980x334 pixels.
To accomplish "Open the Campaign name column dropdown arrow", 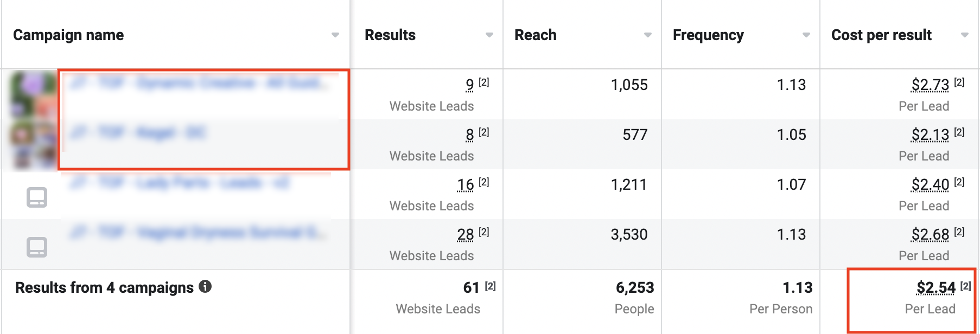I will (335, 35).
